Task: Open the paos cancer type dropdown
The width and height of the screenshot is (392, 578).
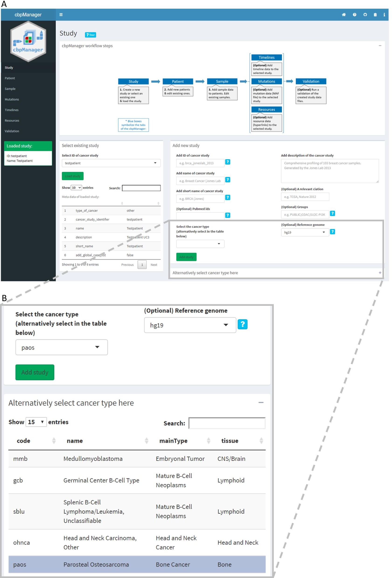Action: (62, 347)
